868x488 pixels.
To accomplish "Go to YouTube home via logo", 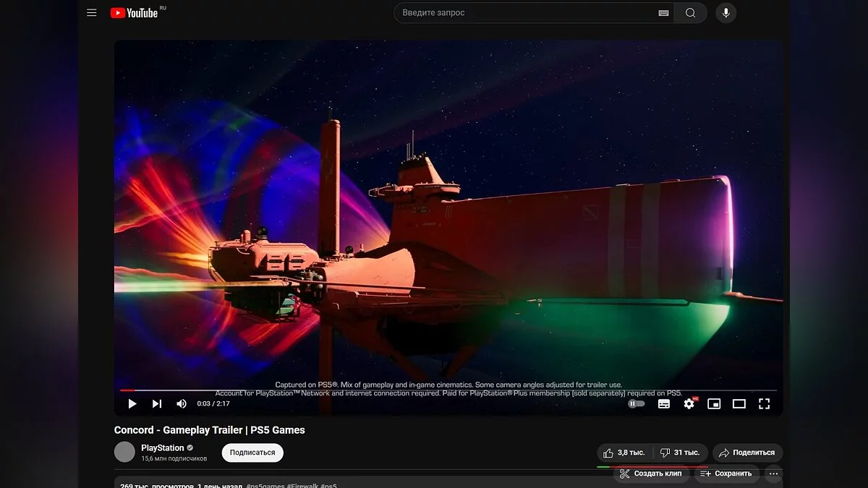I will point(135,13).
